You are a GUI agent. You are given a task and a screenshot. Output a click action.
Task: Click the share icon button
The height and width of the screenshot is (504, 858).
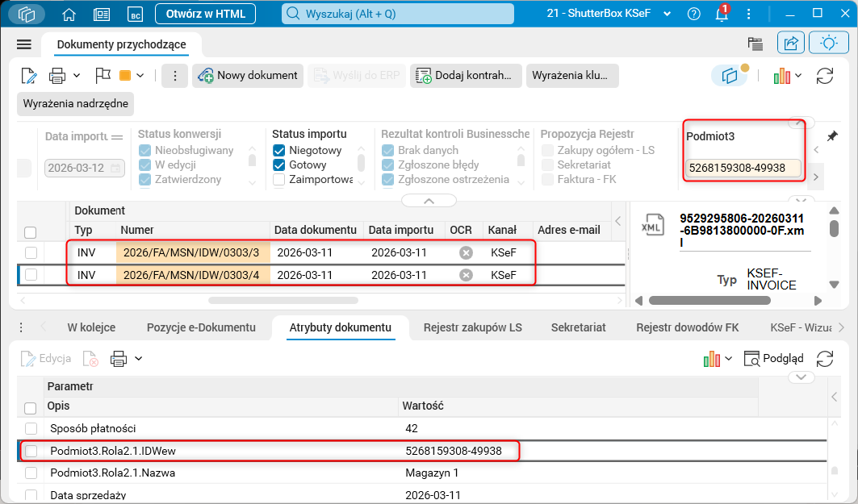(x=791, y=44)
